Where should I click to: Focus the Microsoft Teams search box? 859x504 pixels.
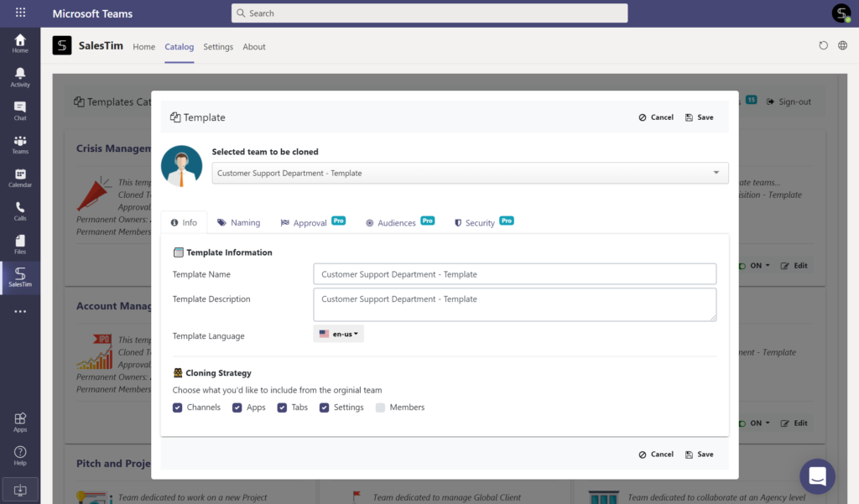point(429,13)
